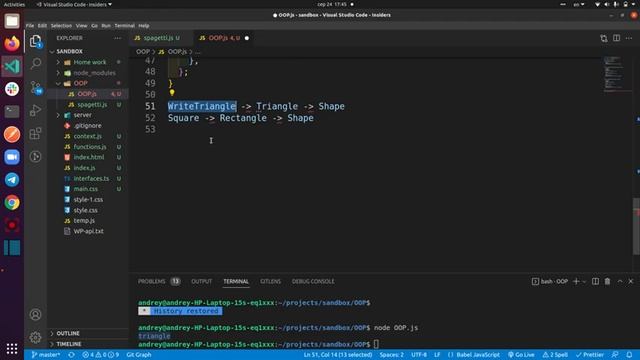The width and height of the screenshot is (640, 360).
Task: Click the feedback icon in status bar
Action: pos(615,355)
